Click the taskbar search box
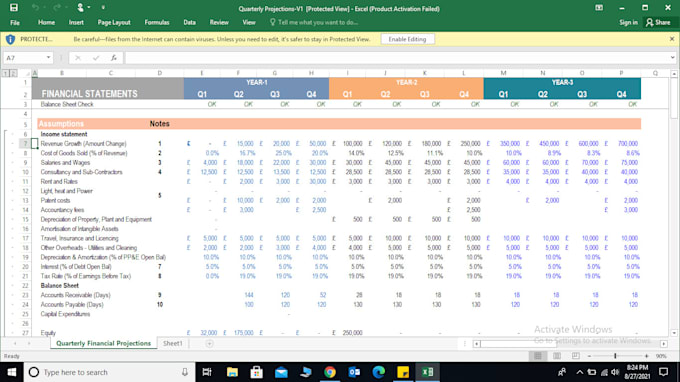The width and height of the screenshot is (680, 382). coord(108,372)
